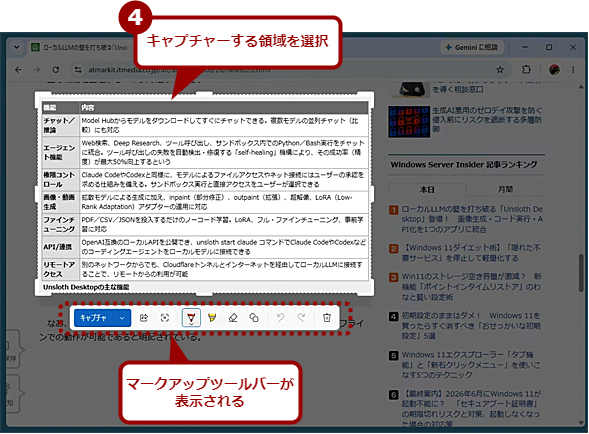Switch to the 月間 ranking tab
Viewport: 589px width, 434px height.
[x=505, y=189]
